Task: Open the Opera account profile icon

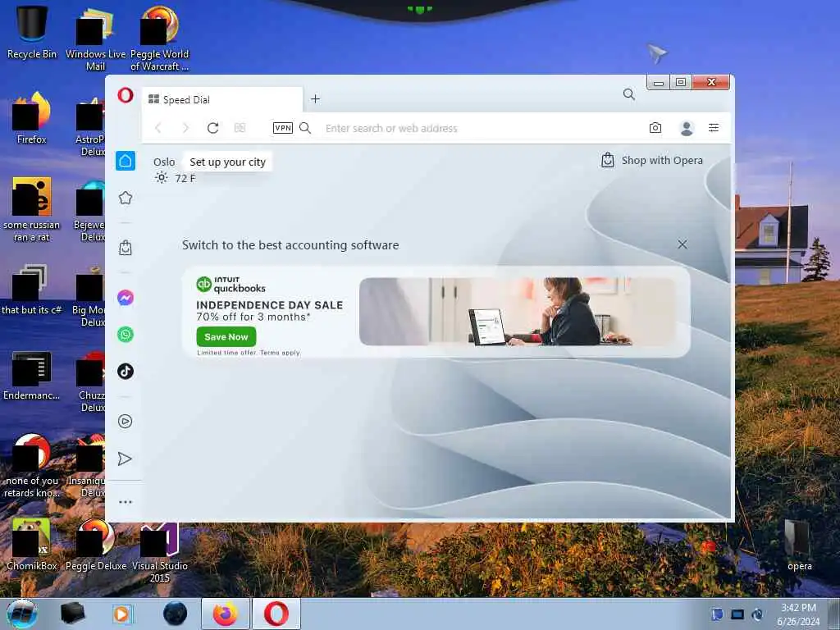Action: tap(687, 128)
